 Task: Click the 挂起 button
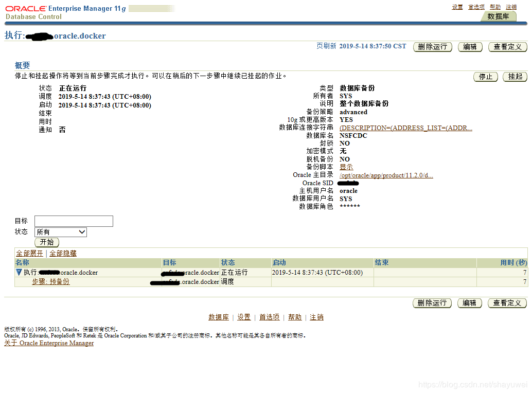pos(515,77)
